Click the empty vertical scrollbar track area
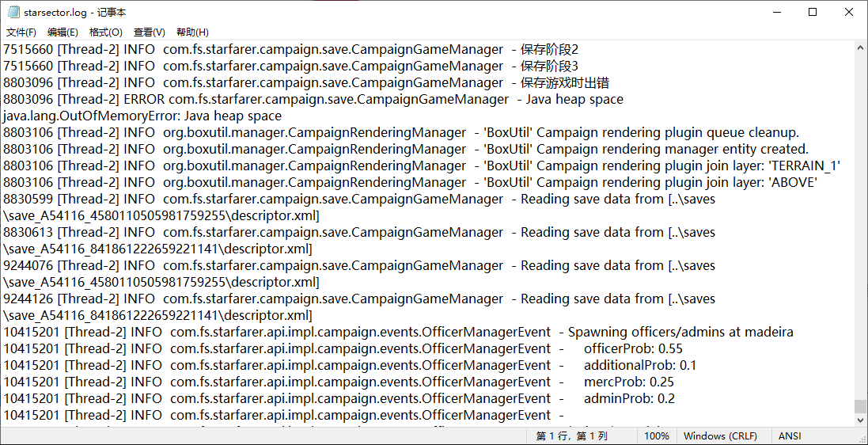 [x=860, y=222]
